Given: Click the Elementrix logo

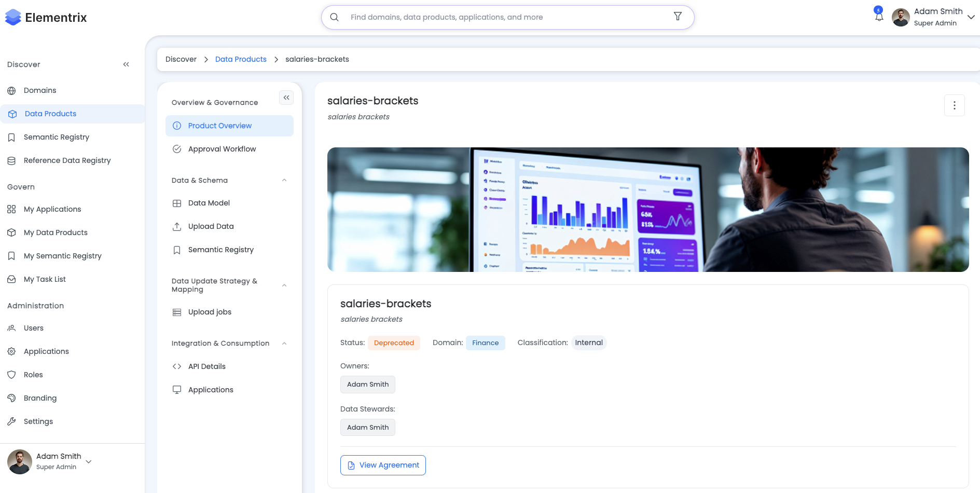Looking at the screenshot, I should pos(46,18).
